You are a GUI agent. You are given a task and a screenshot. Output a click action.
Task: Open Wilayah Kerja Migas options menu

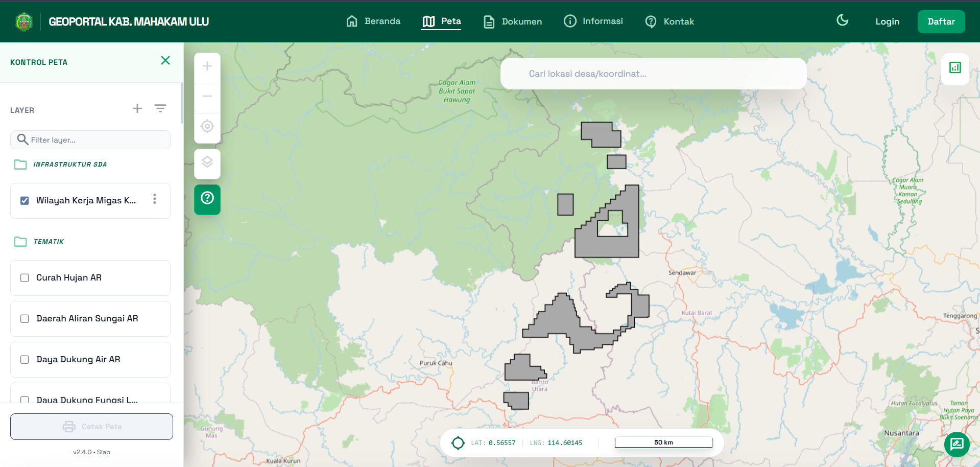point(155,199)
